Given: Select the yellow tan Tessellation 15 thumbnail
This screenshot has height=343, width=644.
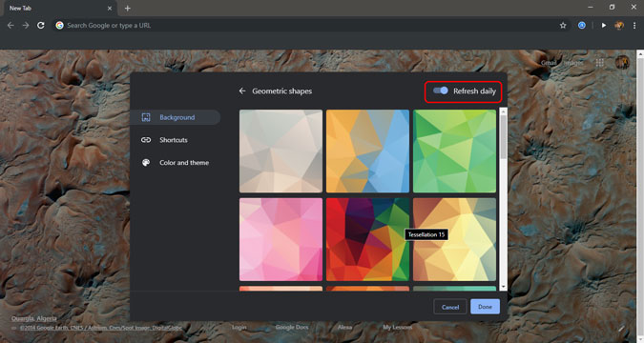Looking at the screenshot, I should [x=454, y=239].
